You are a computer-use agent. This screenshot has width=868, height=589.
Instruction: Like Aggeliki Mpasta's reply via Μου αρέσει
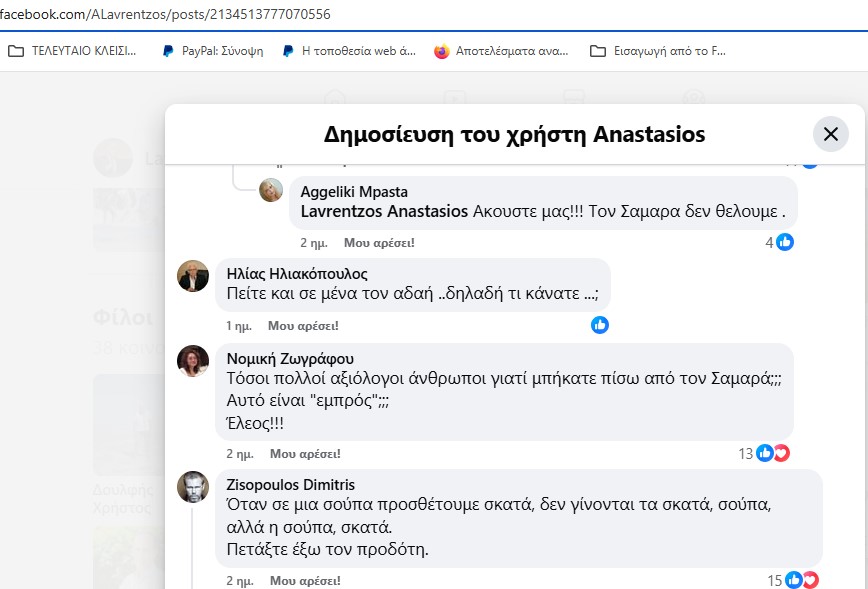tap(379, 242)
